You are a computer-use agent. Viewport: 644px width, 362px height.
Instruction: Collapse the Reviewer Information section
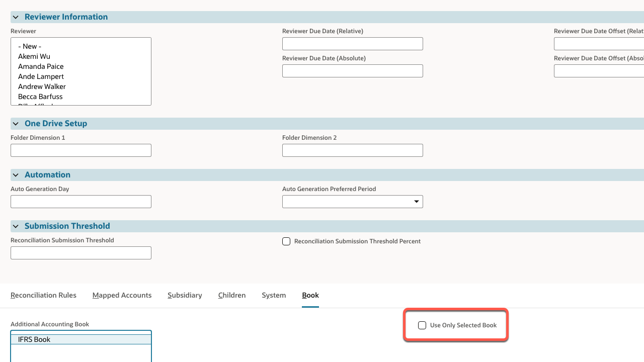(x=16, y=17)
